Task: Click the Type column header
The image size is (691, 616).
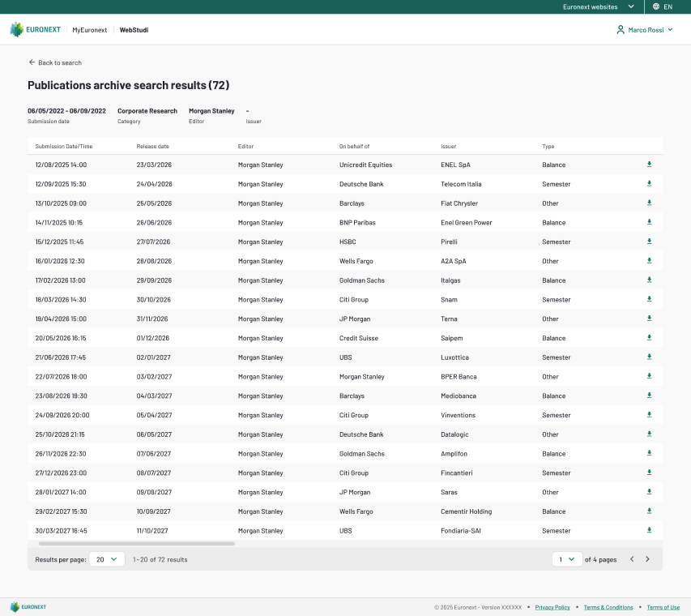Action: (548, 147)
